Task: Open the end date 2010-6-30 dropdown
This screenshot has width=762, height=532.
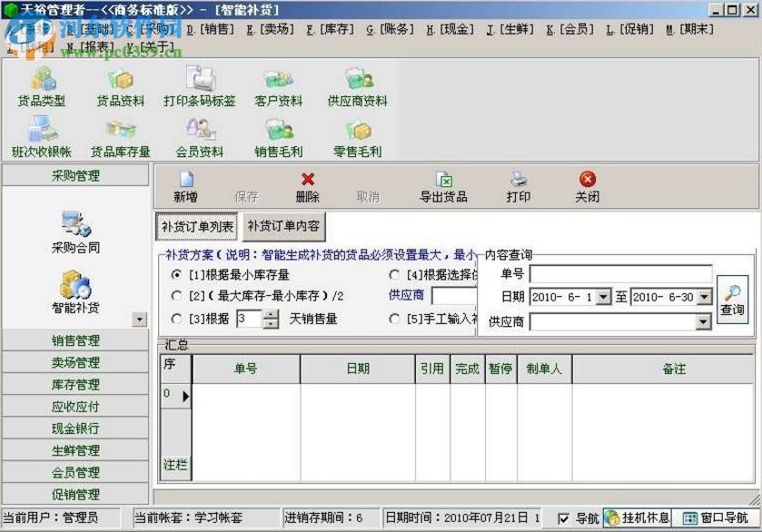Action: coord(706,295)
